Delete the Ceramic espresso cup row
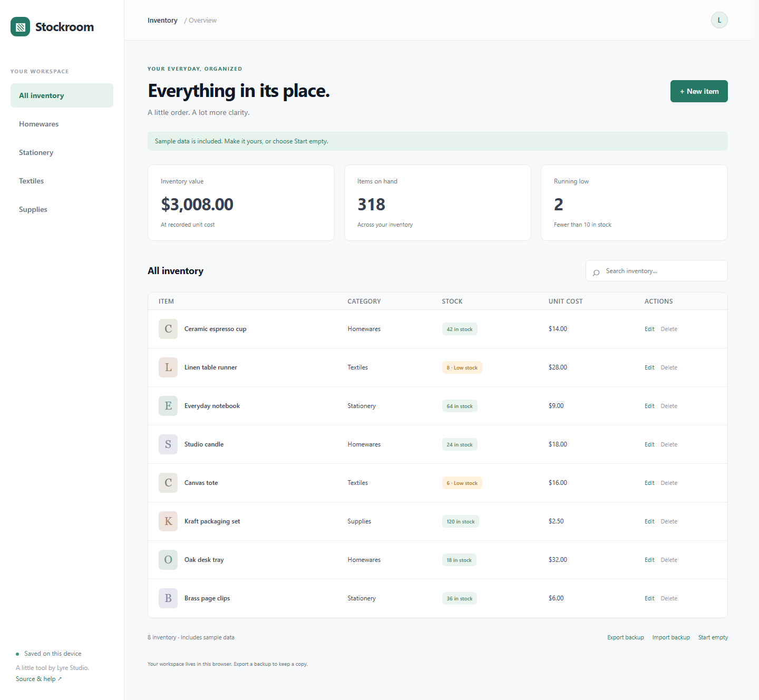This screenshot has width=759, height=700. coord(669,329)
